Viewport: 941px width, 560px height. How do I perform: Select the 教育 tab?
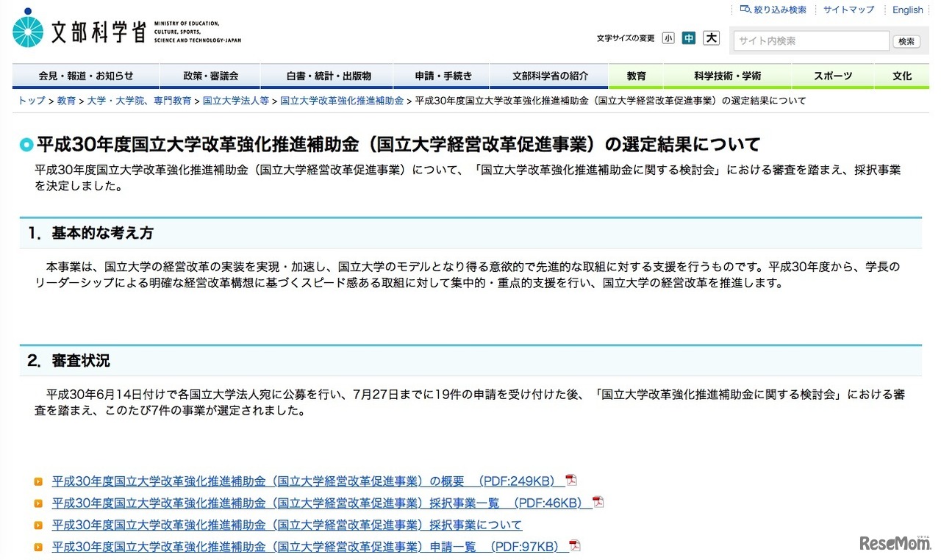pos(637,76)
